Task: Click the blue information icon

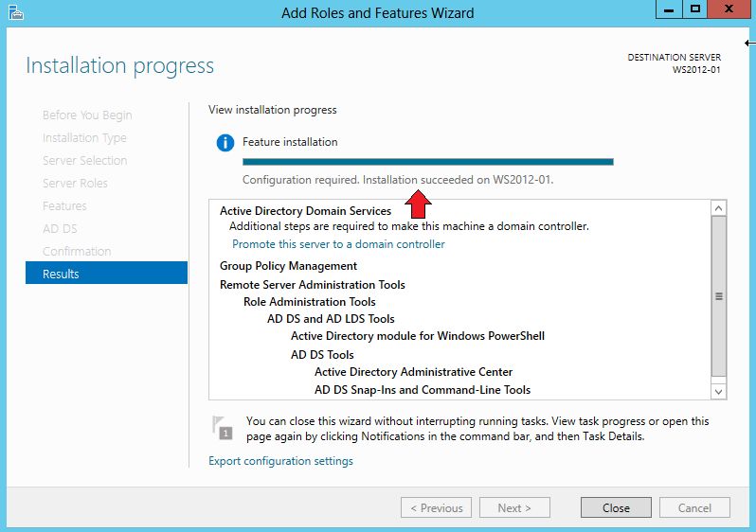Action: pos(225,143)
